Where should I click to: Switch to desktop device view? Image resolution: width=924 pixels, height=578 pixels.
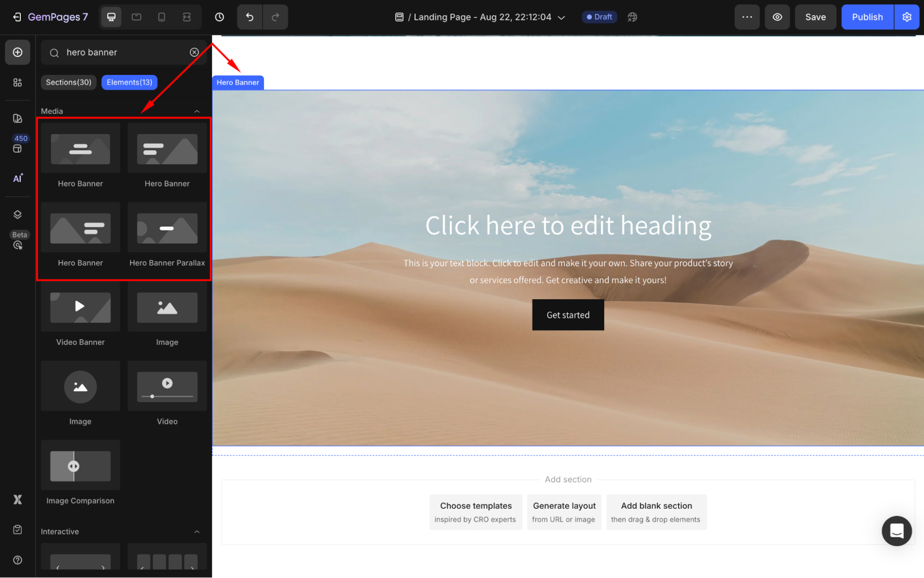coord(111,17)
